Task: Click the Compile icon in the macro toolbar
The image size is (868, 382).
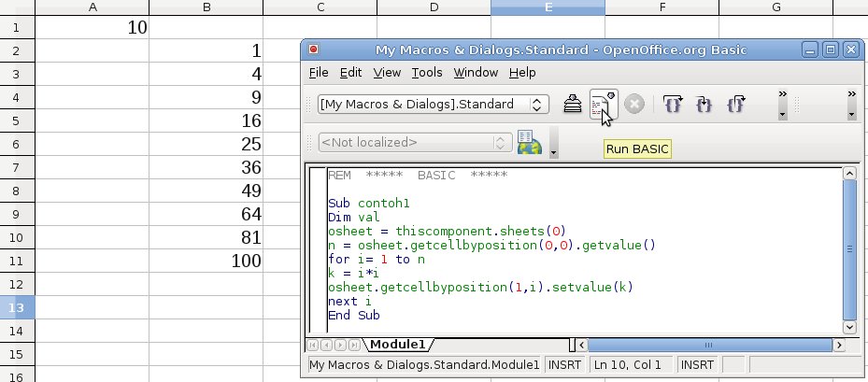Action: [x=574, y=105]
